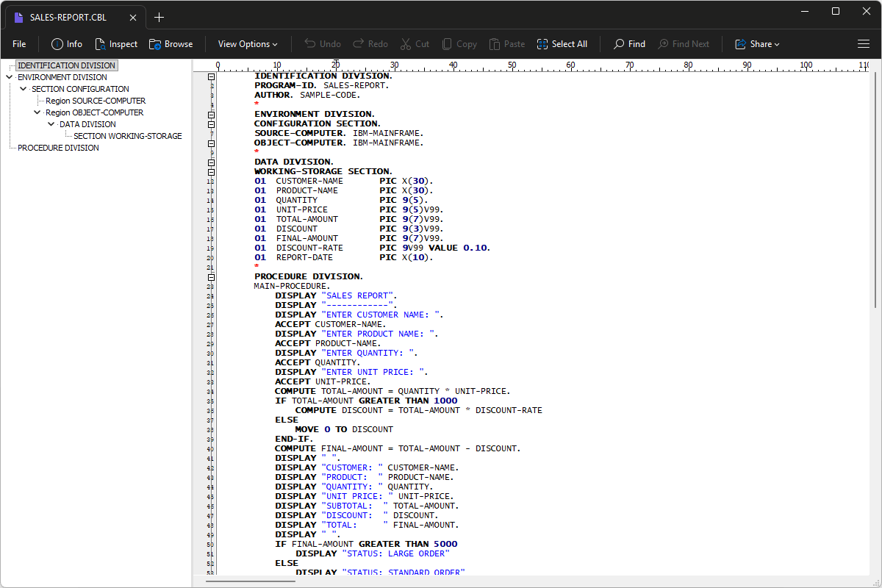Click COMPUTE FINAL-AMOUNT = TOTAL-AMOUNT - DISCOUNT line
This screenshot has height=588, width=882.
(398, 448)
